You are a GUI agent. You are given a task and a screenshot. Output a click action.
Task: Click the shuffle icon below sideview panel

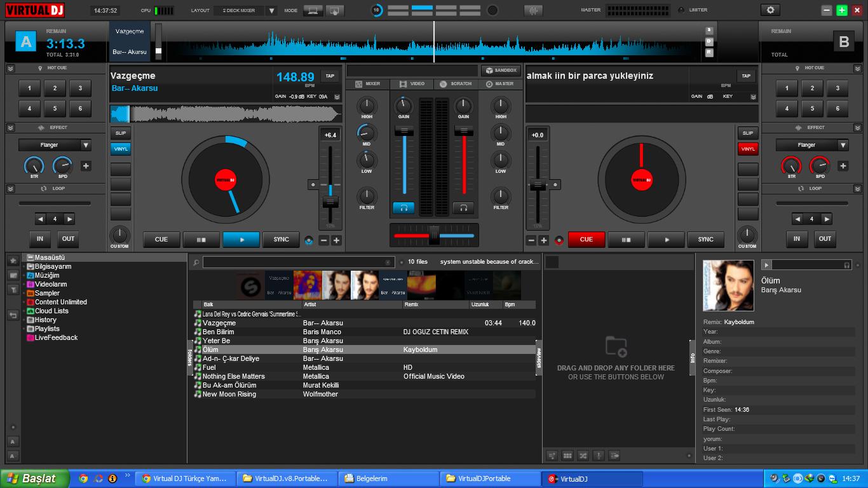583,456
